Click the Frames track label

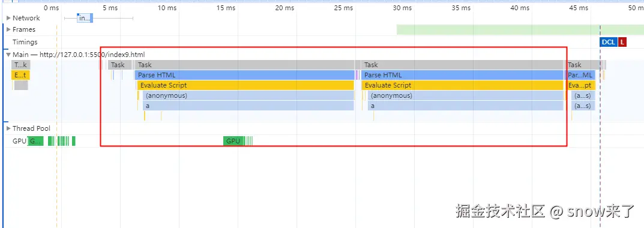[24, 29]
